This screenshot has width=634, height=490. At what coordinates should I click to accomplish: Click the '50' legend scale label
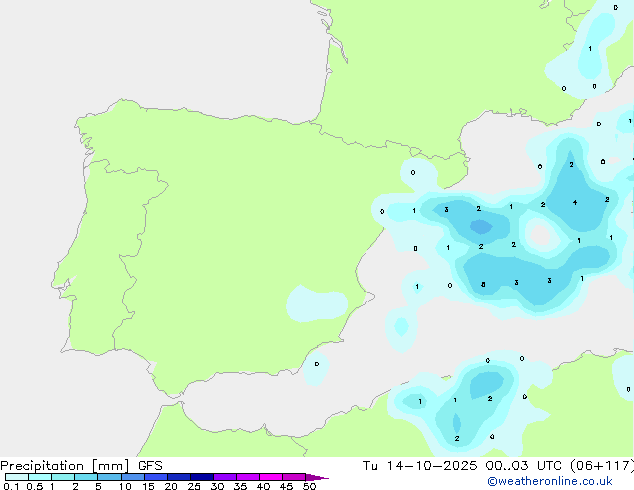(x=309, y=486)
